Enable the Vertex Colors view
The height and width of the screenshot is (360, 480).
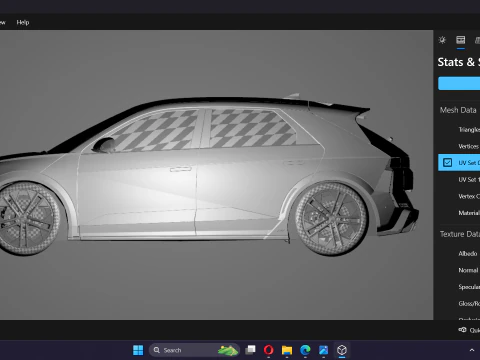click(459, 196)
